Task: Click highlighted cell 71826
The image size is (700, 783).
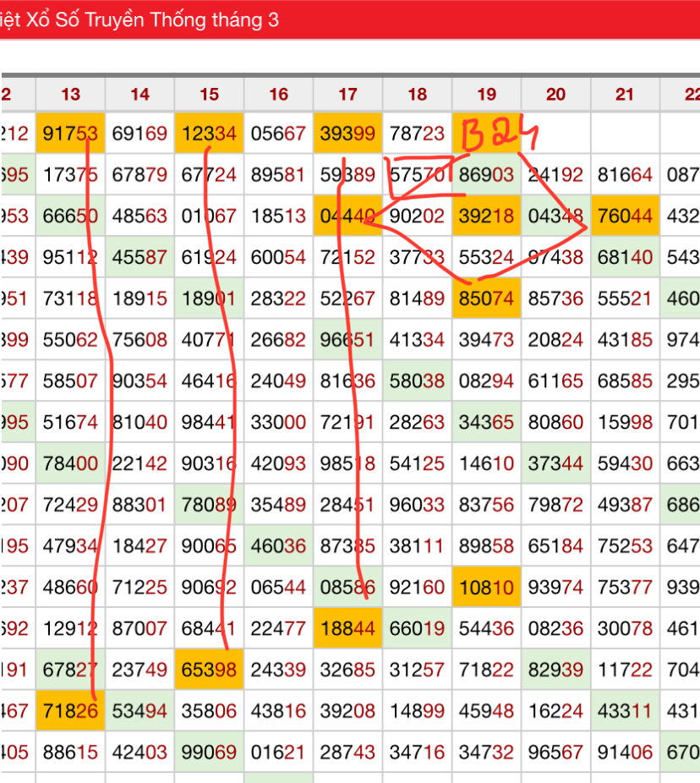Action: [70, 711]
